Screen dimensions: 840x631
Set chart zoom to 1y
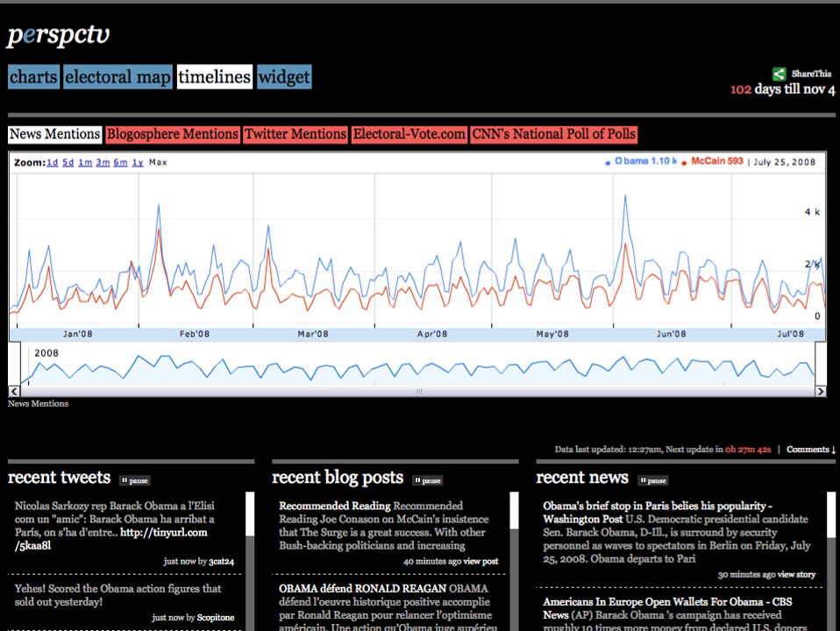[x=138, y=162]
